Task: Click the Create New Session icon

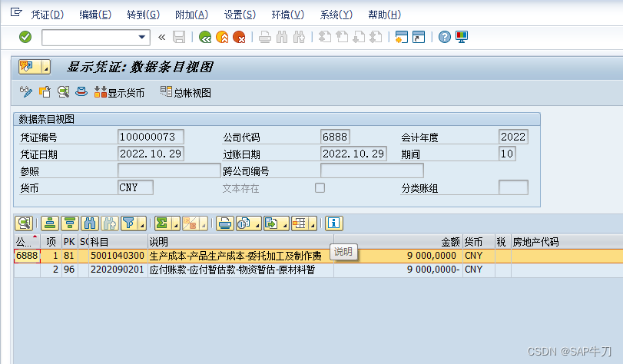Action: (401, 37)
